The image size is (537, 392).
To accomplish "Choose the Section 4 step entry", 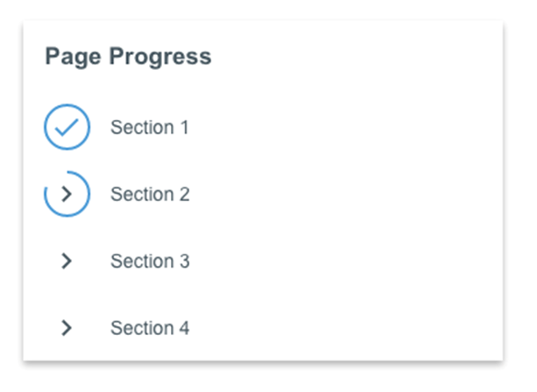I will pyautogui.click(x=263, y=328).
